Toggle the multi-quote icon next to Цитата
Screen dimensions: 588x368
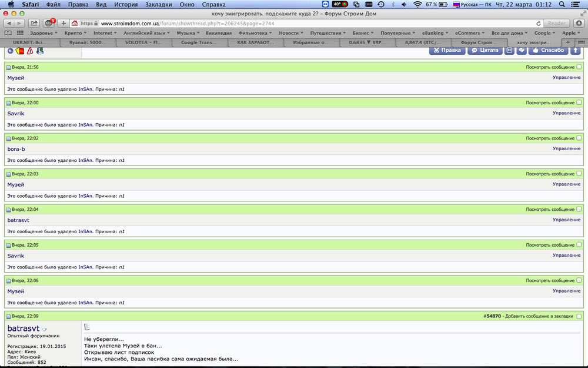click(509, 50)
